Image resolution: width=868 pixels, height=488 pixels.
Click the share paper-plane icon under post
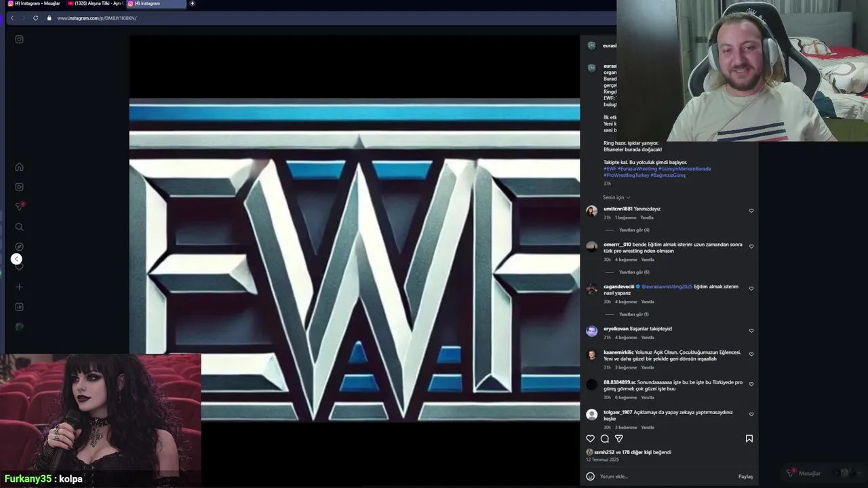point(618,439)
